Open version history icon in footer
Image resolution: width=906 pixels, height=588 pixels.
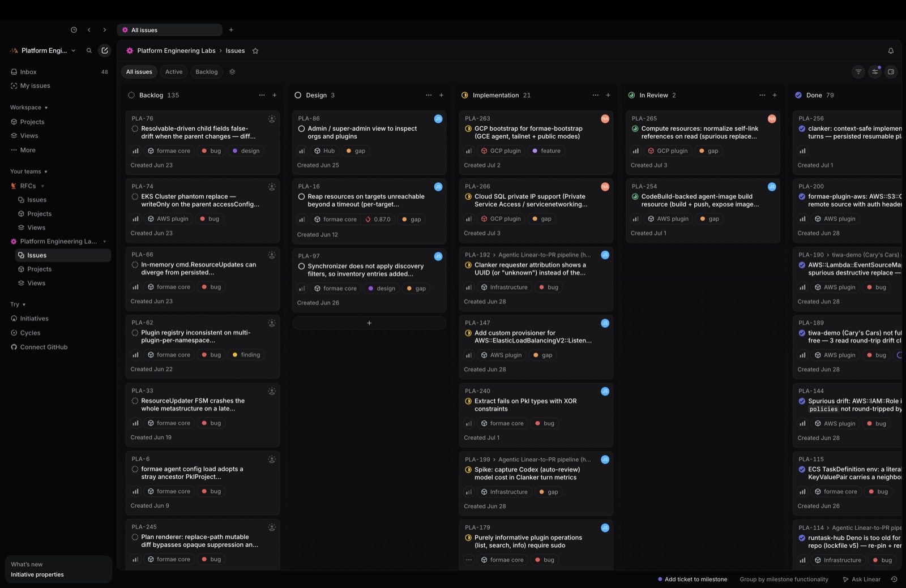pos(894,579)
